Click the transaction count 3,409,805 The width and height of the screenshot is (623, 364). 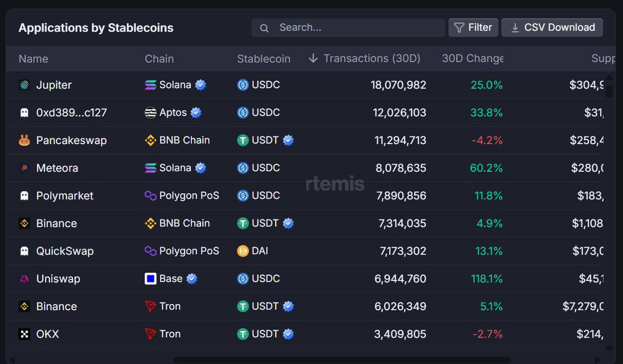(400, 334)
